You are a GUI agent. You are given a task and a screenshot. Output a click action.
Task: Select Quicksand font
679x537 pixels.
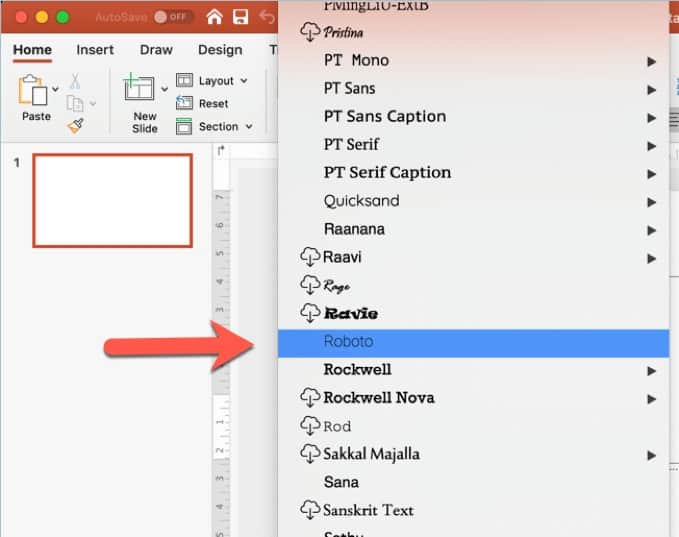point(473,202)
